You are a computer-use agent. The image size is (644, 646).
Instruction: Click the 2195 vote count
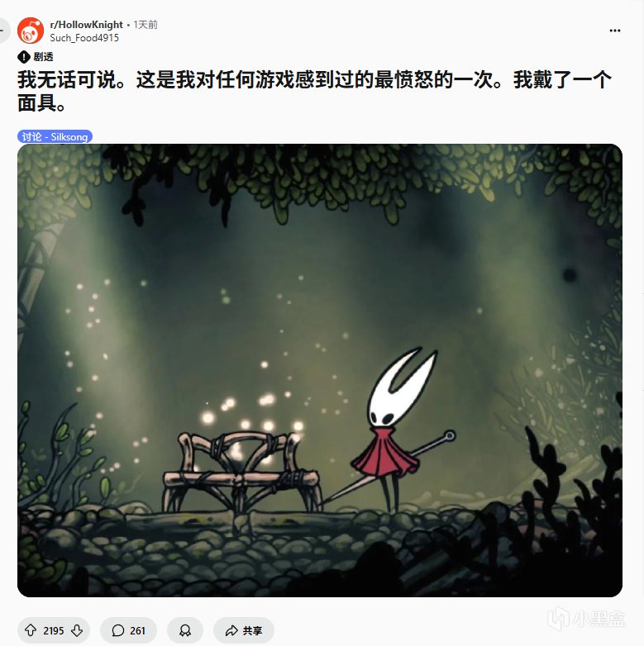[54, 631]
